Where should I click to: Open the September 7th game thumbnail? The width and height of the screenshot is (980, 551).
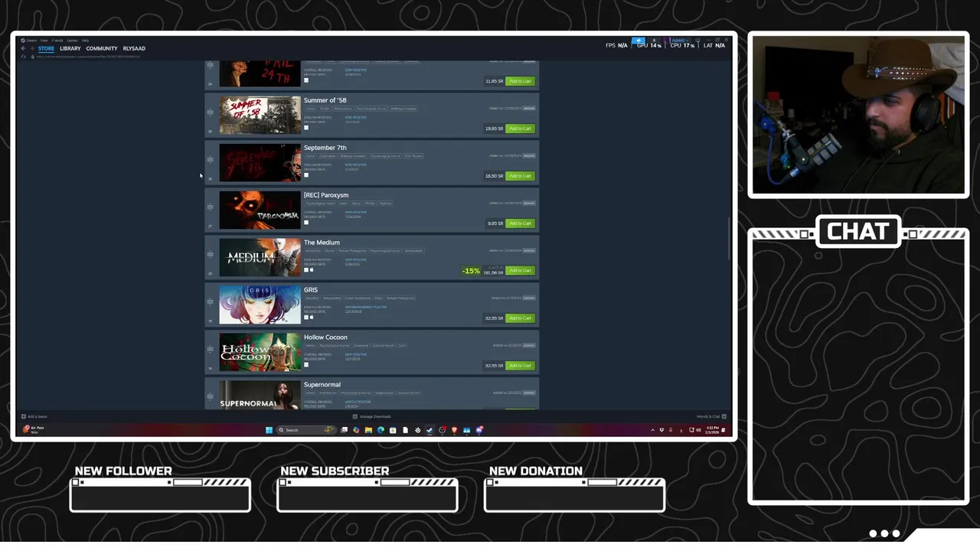[260, 162]
